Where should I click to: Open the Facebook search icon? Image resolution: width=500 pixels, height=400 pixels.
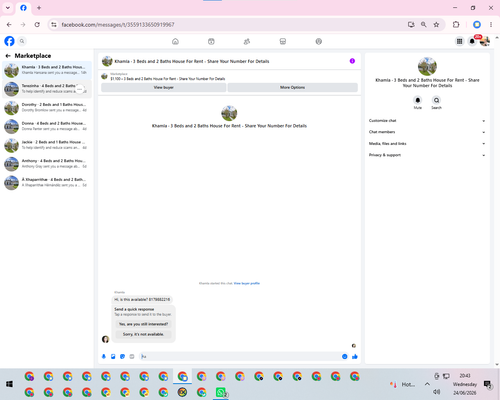pos(22,41)
